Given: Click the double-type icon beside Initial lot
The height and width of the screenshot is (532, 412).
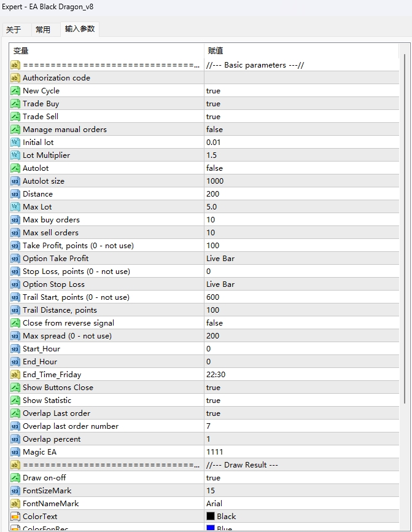Looking at the screenshot, I should pos(15,143).
